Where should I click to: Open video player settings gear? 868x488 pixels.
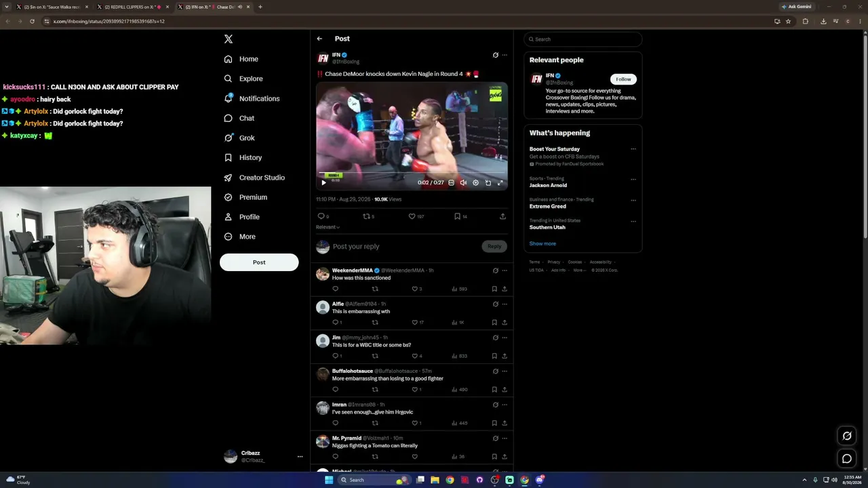pos(475,182)
